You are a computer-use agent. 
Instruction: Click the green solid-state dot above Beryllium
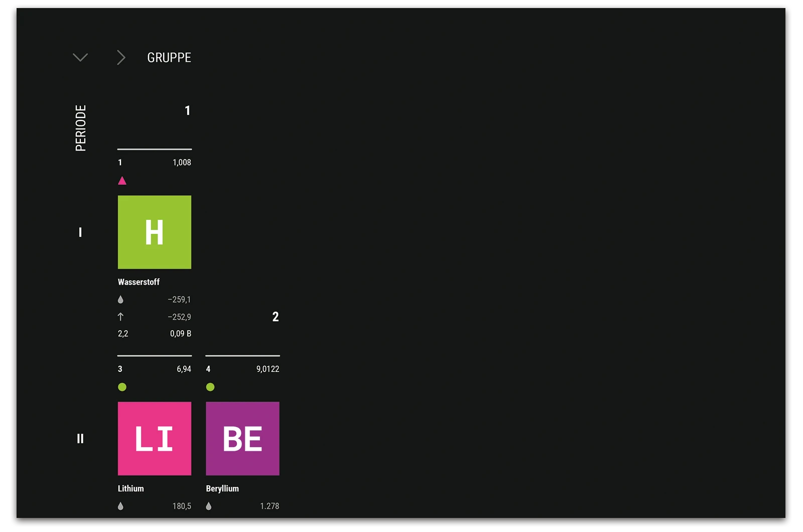[x=210, y=387]
